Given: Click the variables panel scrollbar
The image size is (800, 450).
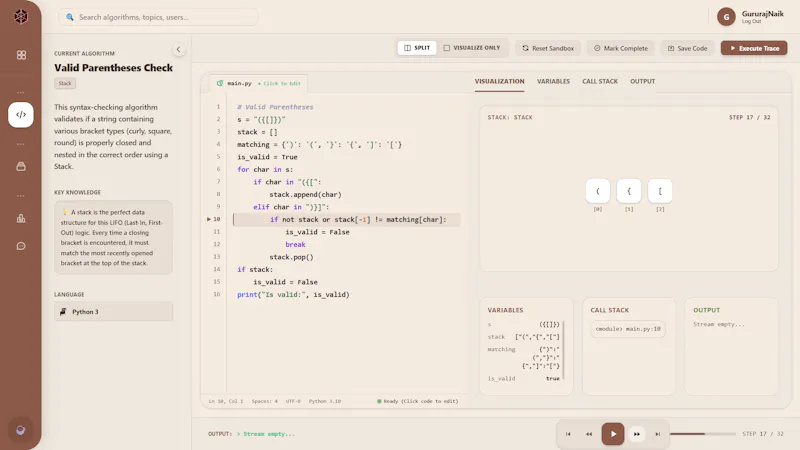Looking at the screenshot, I should [564, 351].
